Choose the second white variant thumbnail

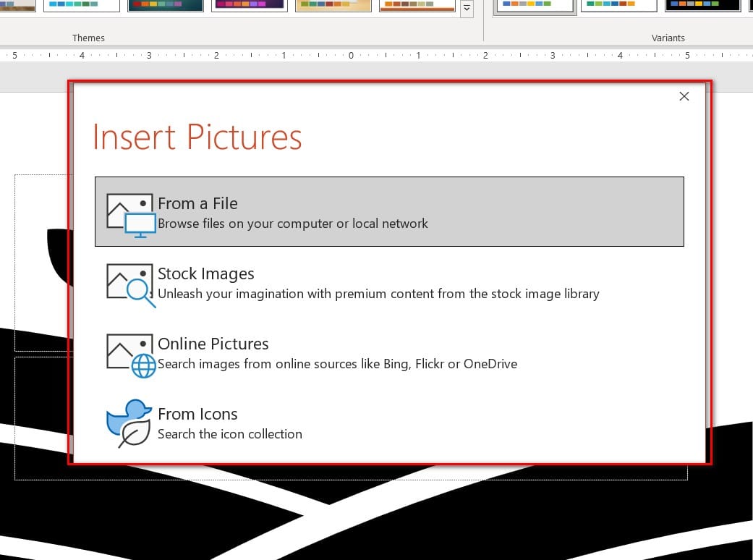point(618,6)
